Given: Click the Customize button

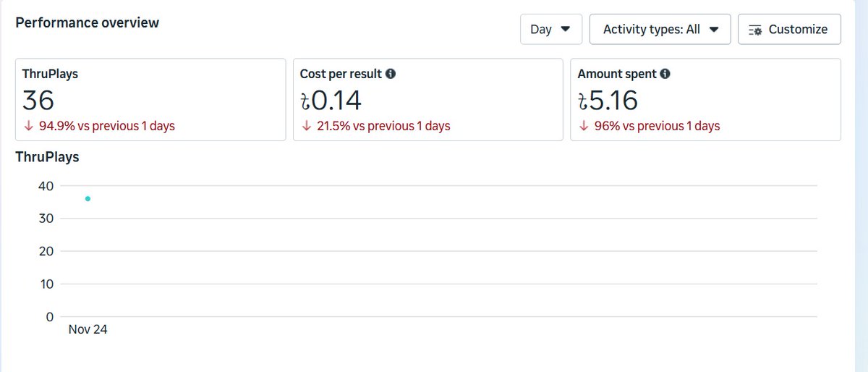Looking at the screenshot, I should coord(789,30).
